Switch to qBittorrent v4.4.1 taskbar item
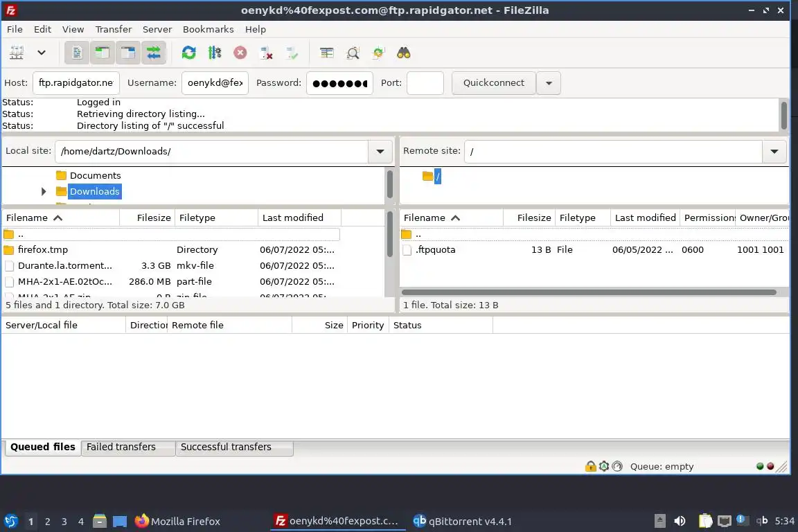The width and height of the screenshot is (798, 532). (x=463, y=522)
